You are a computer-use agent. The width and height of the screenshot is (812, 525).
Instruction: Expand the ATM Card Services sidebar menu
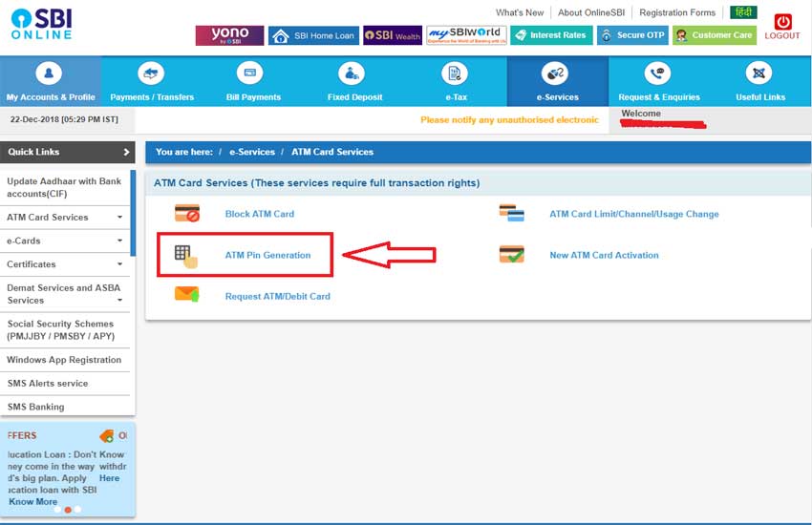(65, 218)
